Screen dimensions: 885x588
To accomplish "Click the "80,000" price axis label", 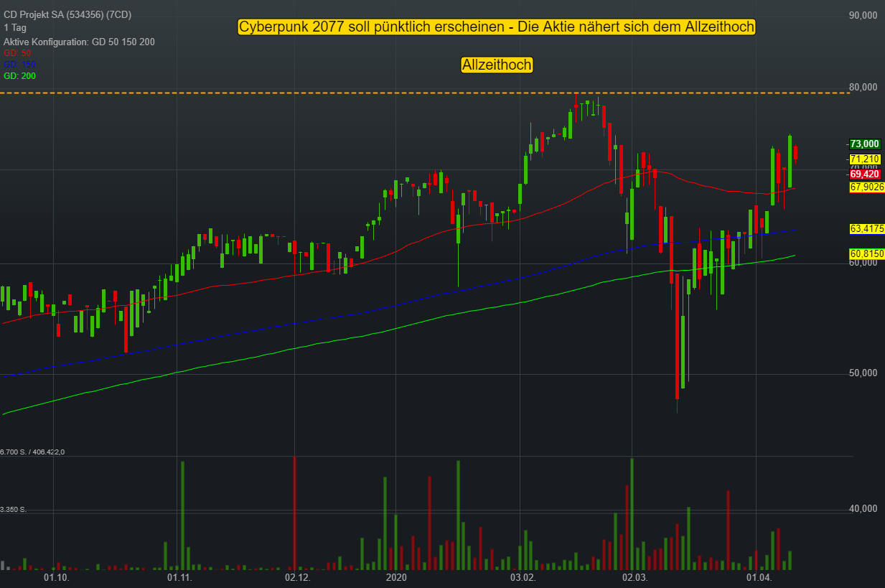I will point(863,88).
